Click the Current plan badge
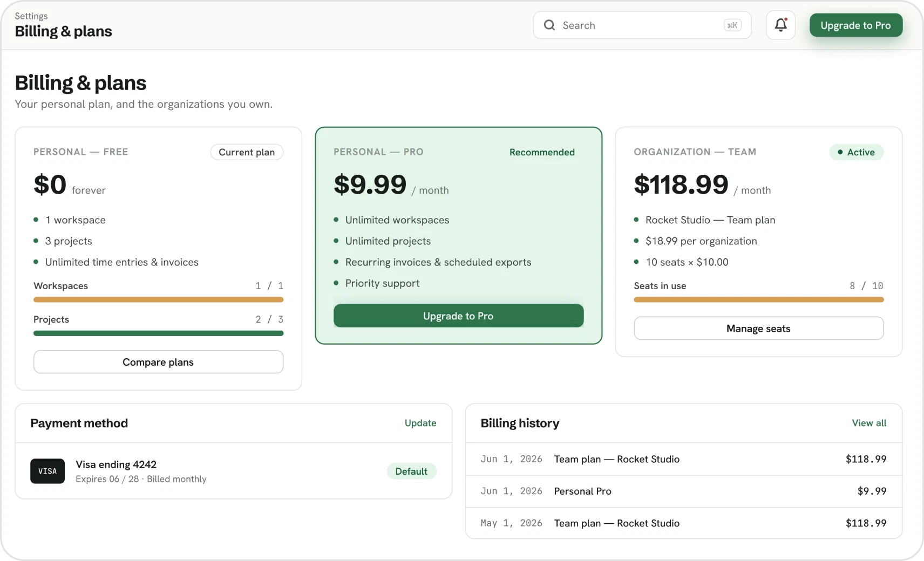924x561 pixels. tap(247, 152)
